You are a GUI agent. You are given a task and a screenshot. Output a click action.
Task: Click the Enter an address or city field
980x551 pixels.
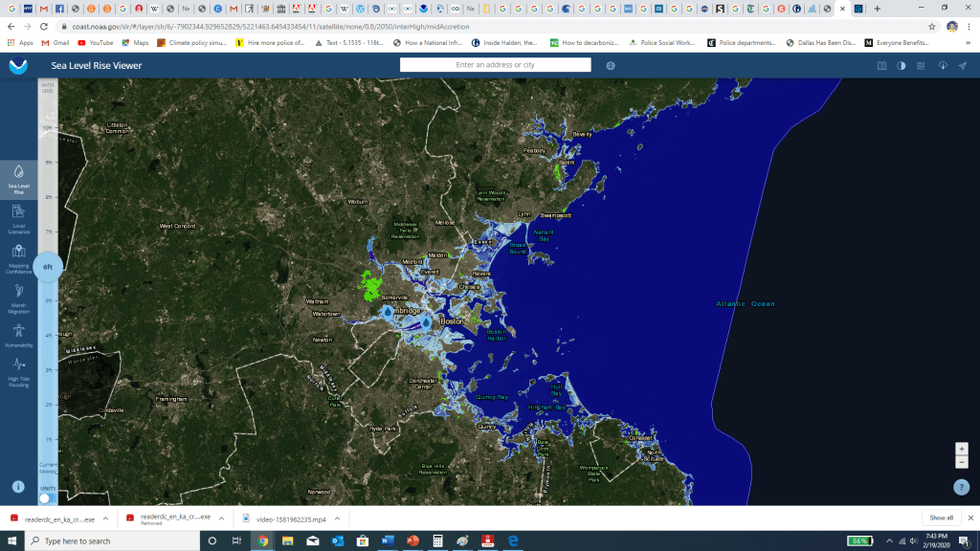pyautogui.click(x=495, y=65)
